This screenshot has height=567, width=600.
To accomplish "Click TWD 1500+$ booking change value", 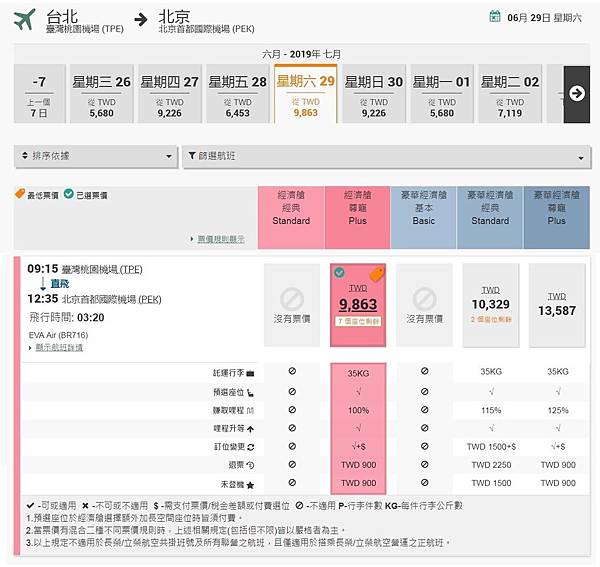I will tap(491, 446).
